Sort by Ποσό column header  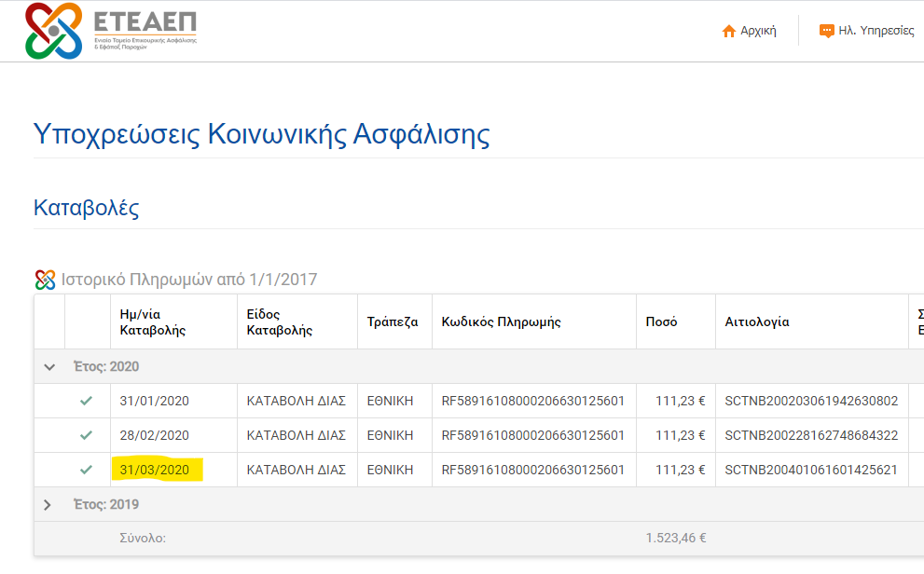pyautogui.click(x=662, y=322)
